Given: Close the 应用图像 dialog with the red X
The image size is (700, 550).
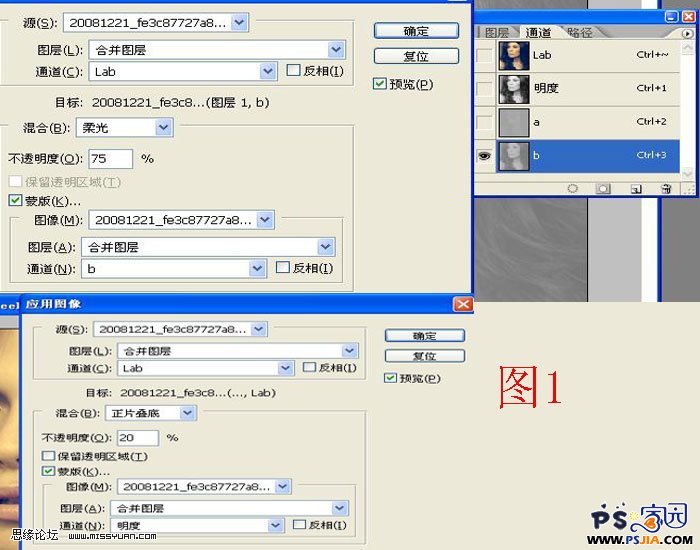Looking at the screenshot, I should pos(463,304).
